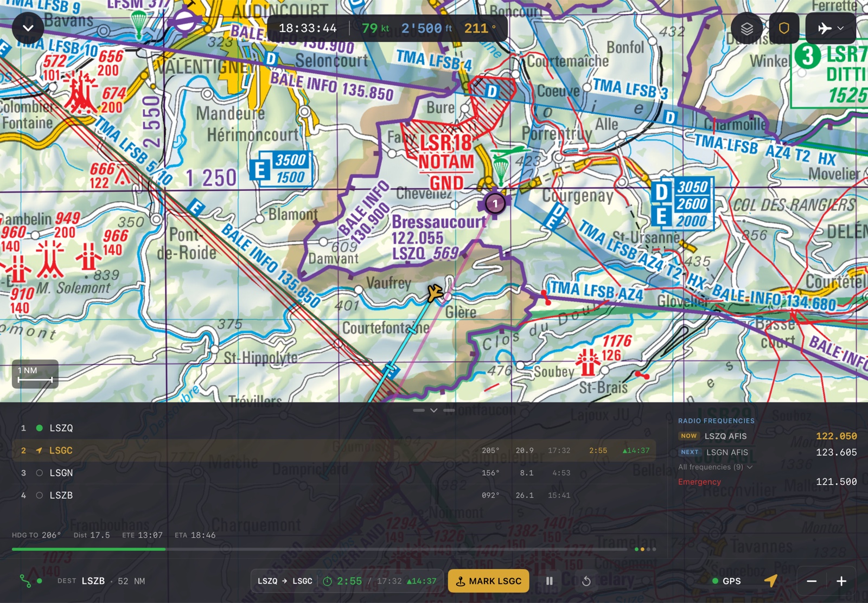
Task: Tap the parachute icon near Bavans
Action: 139,24
